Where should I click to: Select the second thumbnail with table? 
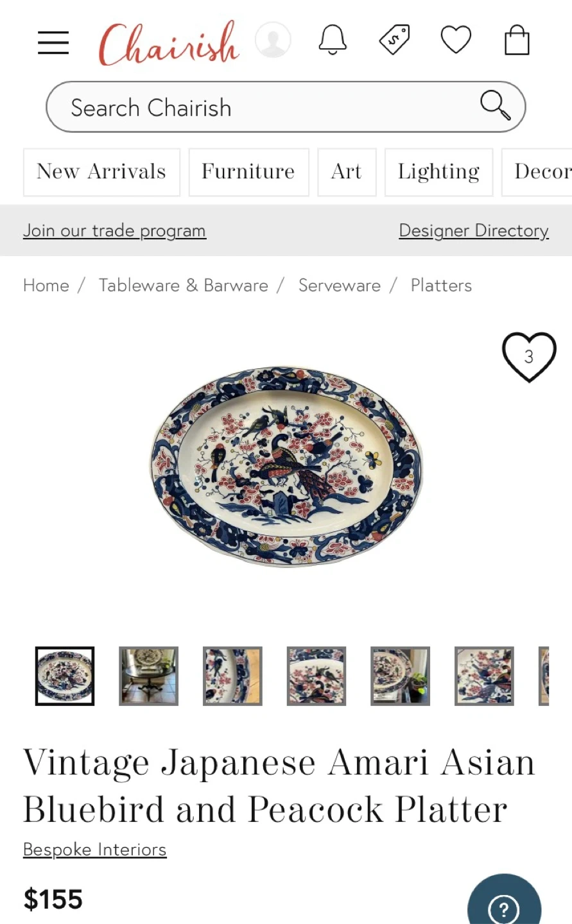148,676
